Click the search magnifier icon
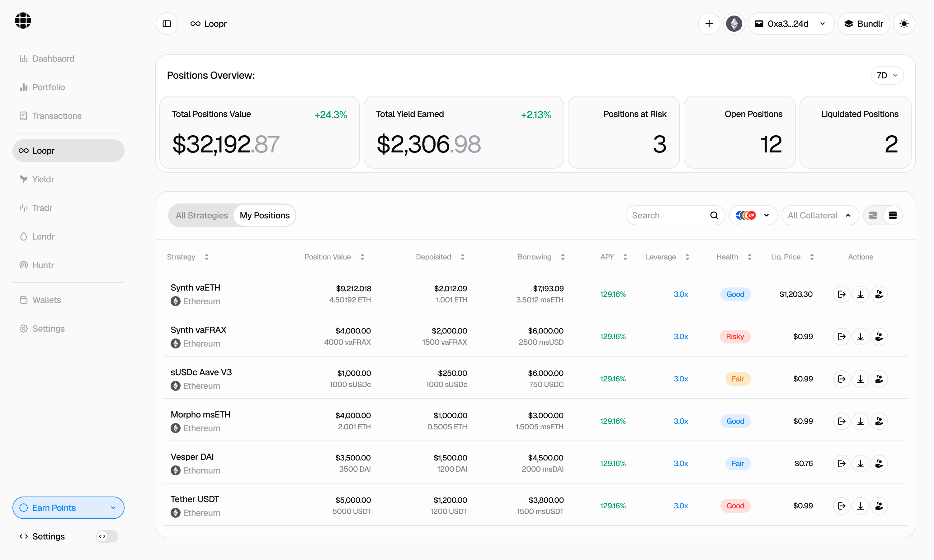 714,216
